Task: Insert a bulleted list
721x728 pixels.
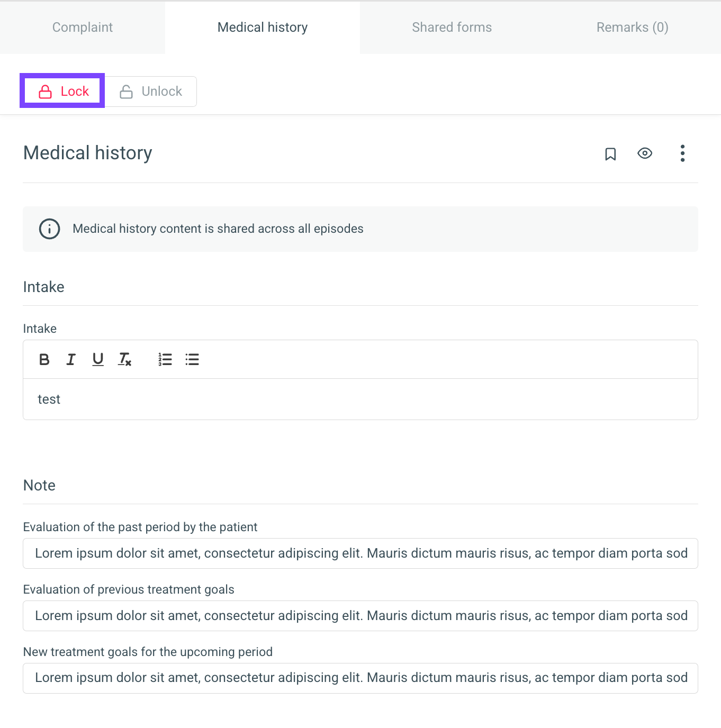Action: 192,360
